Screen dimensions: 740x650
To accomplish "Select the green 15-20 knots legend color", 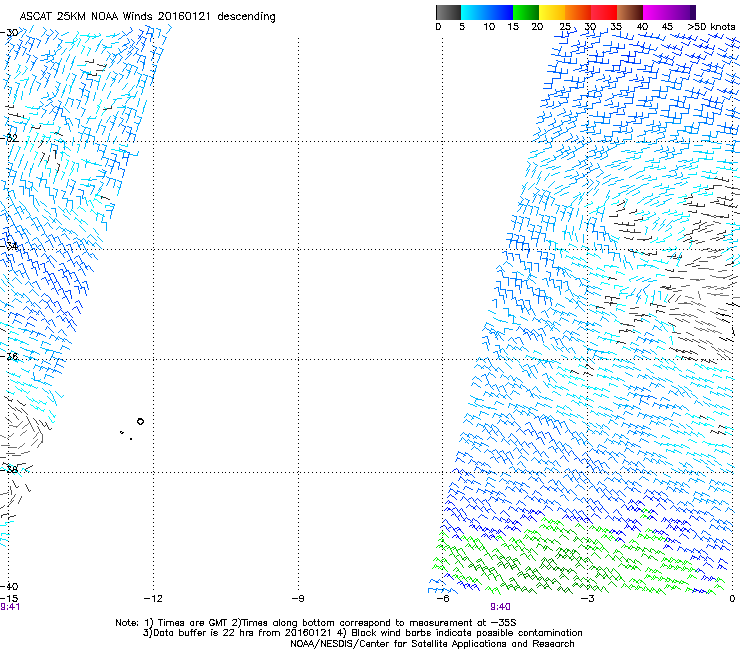I will point(526,12).
